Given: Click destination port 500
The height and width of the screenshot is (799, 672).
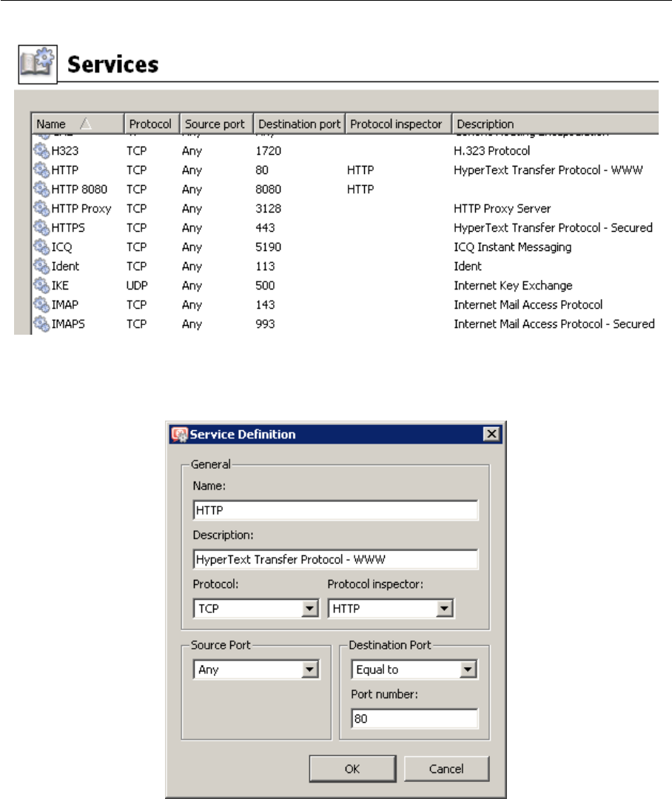Looking at the screenshot, I should point(265,286).
